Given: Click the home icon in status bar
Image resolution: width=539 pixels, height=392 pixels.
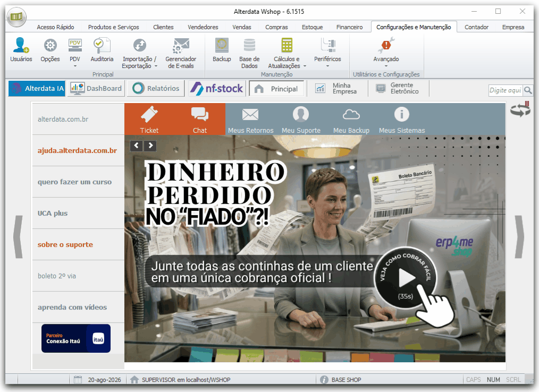Looking at the screenshot, I should point(134,380).
